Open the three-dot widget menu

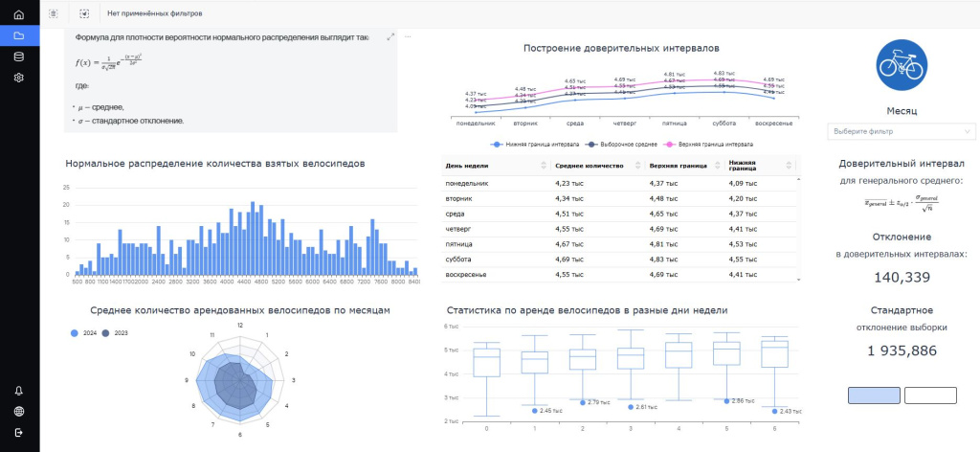(x=408, y=37)
